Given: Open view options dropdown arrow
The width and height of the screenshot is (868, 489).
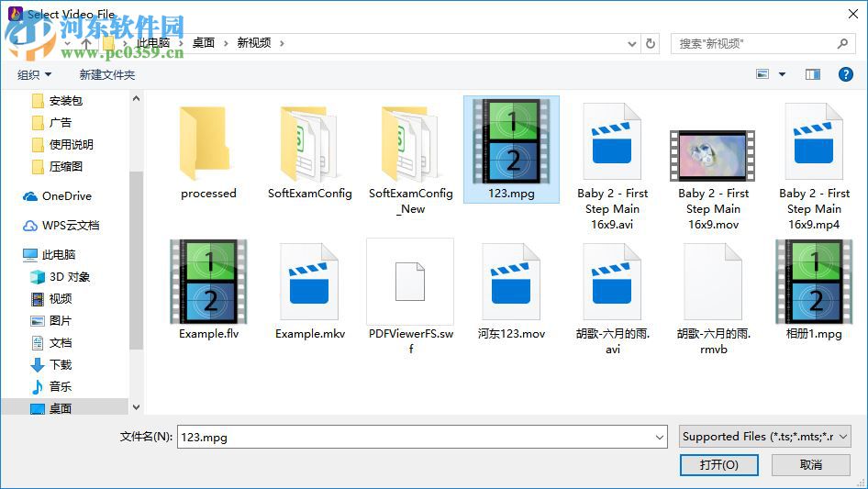Looking at the screenshot, I should [x=782, y=74].
